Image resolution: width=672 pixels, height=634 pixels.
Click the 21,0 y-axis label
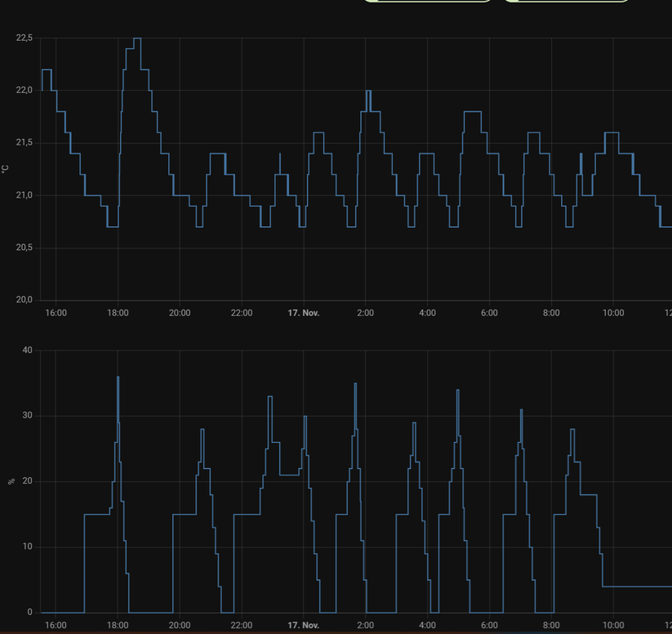point(24,195)
